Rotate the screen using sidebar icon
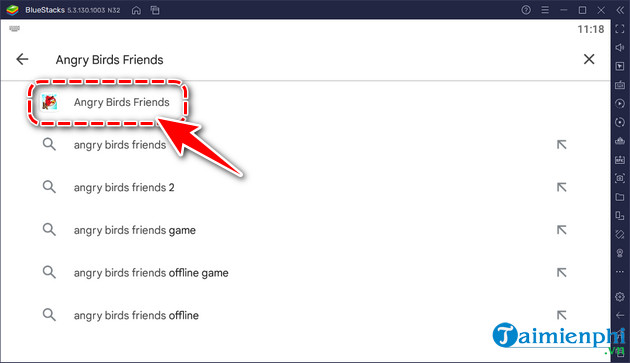 [620, 234]
